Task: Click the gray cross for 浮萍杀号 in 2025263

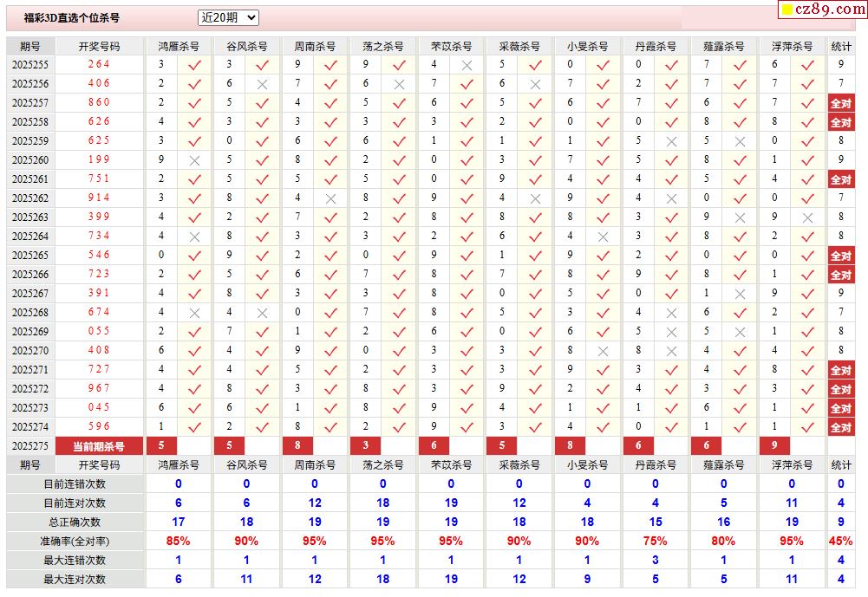Action: 807,217
